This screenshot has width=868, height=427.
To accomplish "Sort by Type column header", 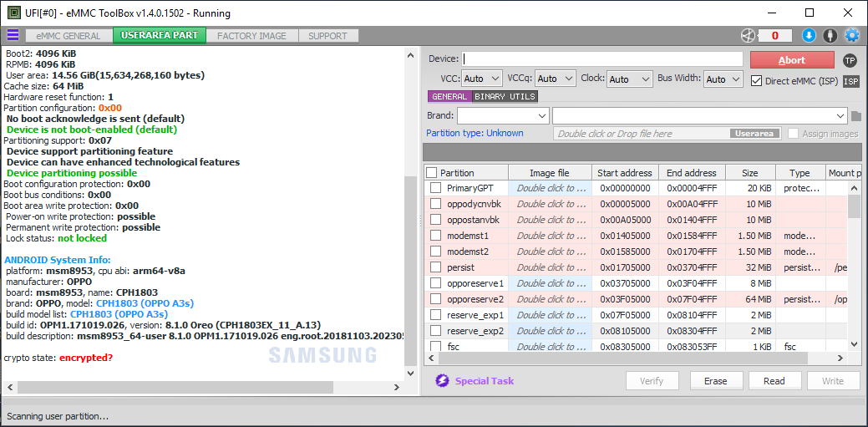I will [800, 173].
